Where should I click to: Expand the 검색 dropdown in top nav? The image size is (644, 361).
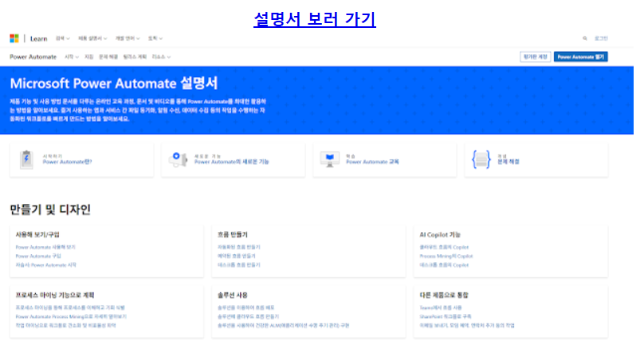(x=62, y=38)
